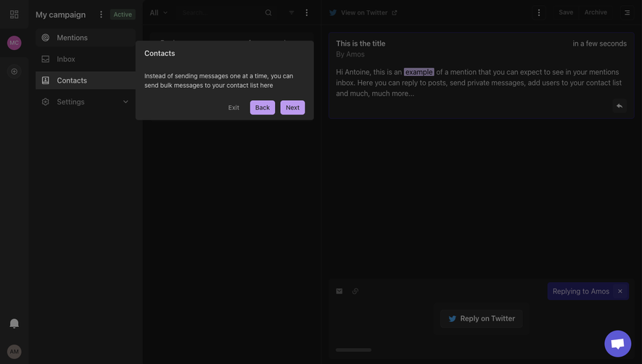The height and width of the screenshot is (364, 642).
Task: Save the mention
Action: pyautogui.click(x=566, y=12)
